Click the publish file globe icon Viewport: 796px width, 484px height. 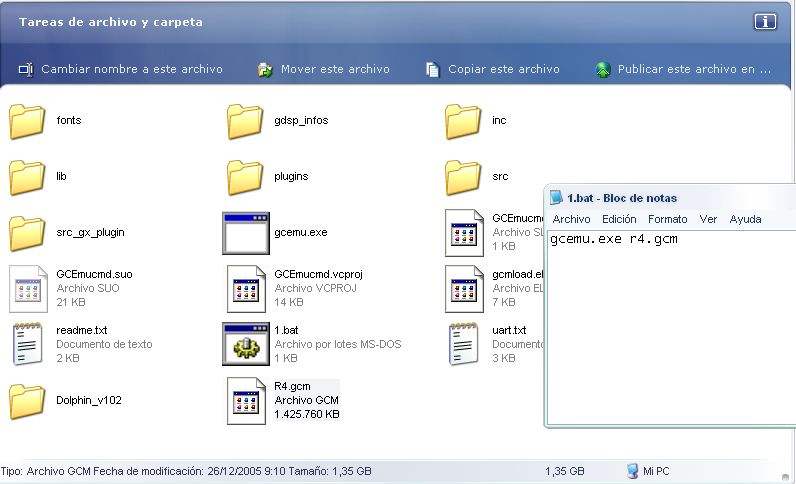coord(603,69)
